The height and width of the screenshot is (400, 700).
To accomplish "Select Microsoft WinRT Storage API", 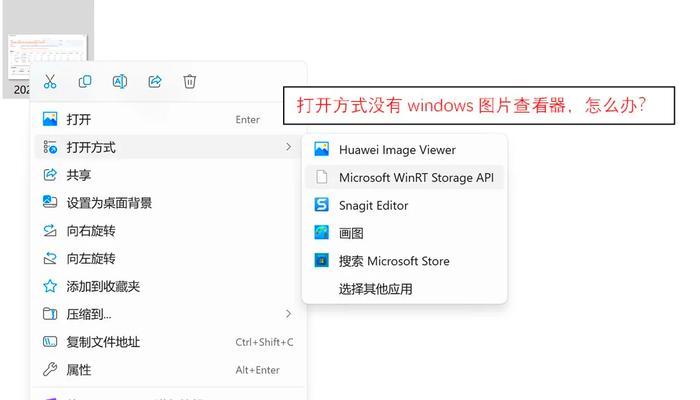I will click(404, 177).
